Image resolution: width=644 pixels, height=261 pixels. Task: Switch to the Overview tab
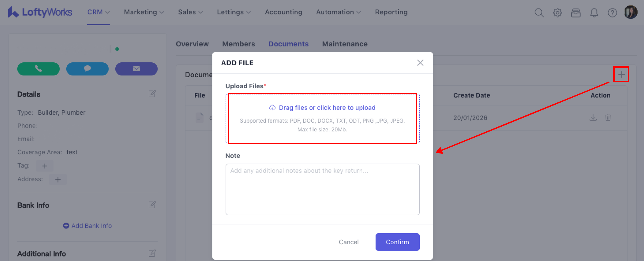pos(192,44)
